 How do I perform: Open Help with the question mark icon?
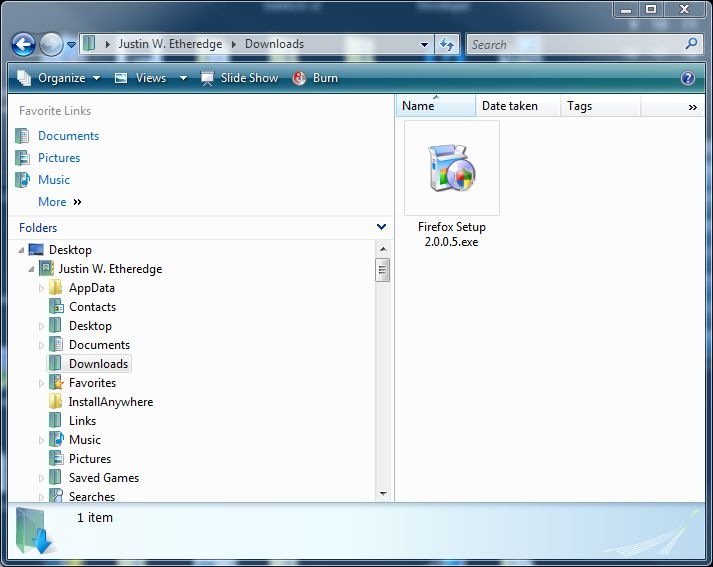tap(688, 78)
